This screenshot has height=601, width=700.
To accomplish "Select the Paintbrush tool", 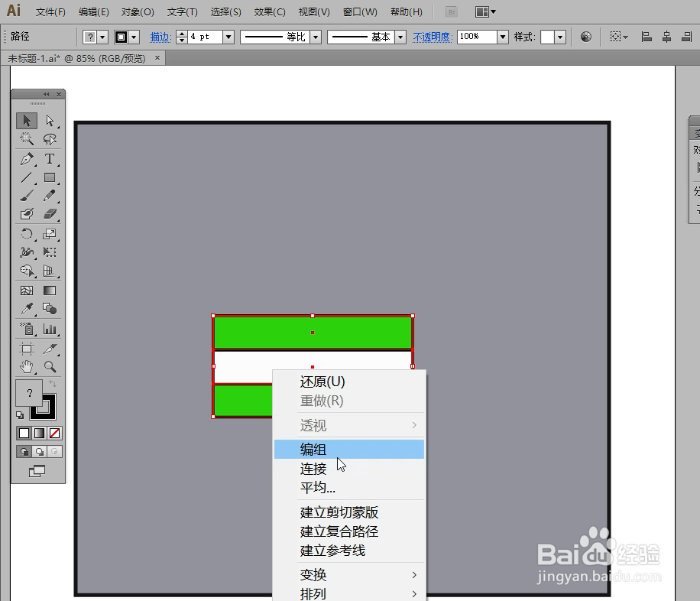I will tap(26, 196).
